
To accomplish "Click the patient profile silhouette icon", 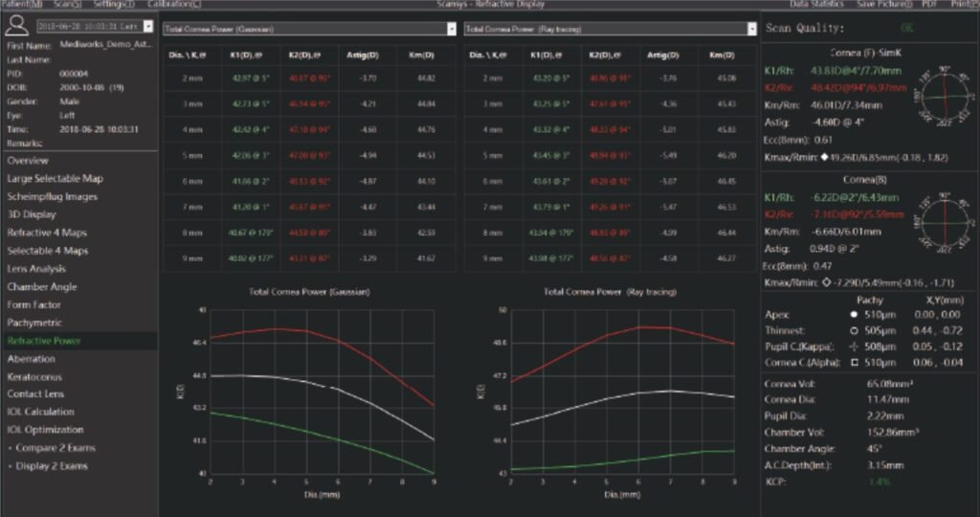I will (16, 28).
